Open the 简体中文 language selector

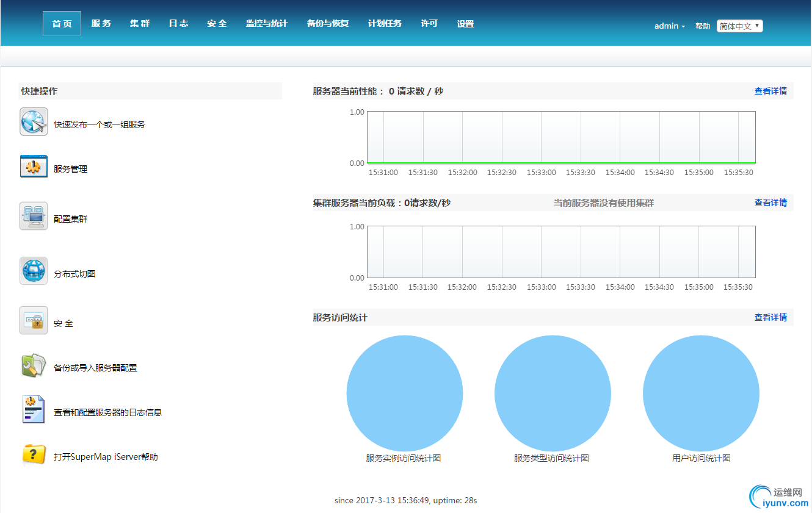click(x=740, y=26)
